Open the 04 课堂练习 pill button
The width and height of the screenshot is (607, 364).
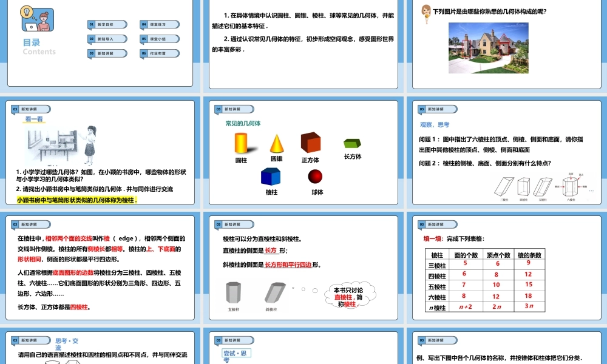pyautogui.click(x=159, y=24)
